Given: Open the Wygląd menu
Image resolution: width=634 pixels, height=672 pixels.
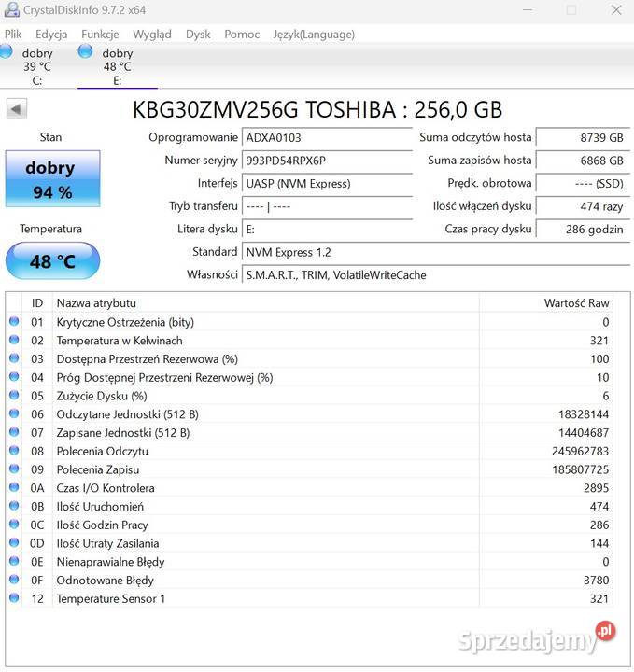Looking at the screenshot, I should [x=152, y=35].
